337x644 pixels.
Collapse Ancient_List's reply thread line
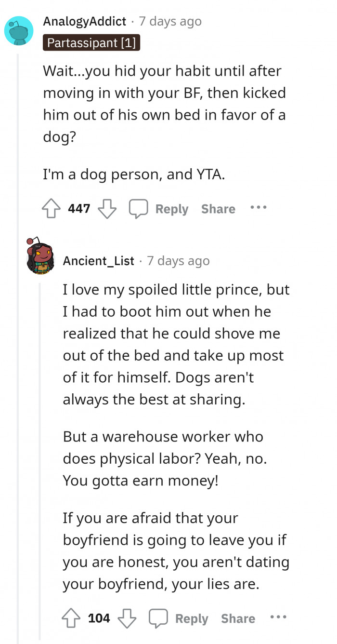40,458
